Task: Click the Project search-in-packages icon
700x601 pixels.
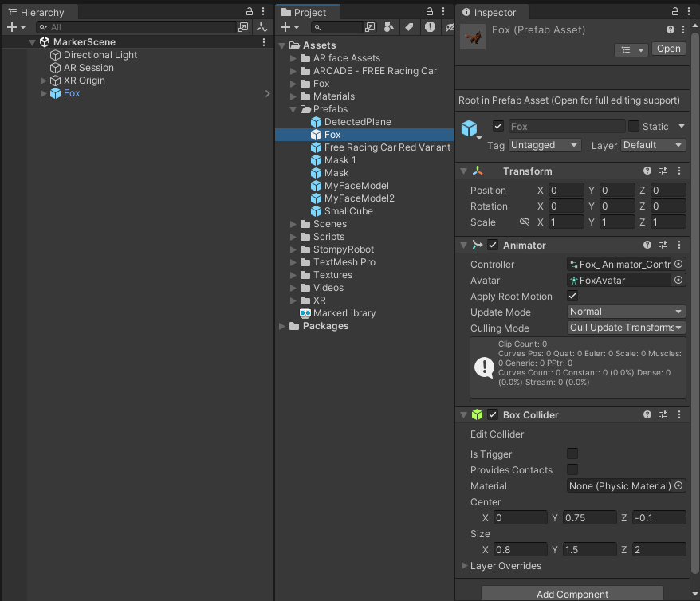Action: (370, 27)
